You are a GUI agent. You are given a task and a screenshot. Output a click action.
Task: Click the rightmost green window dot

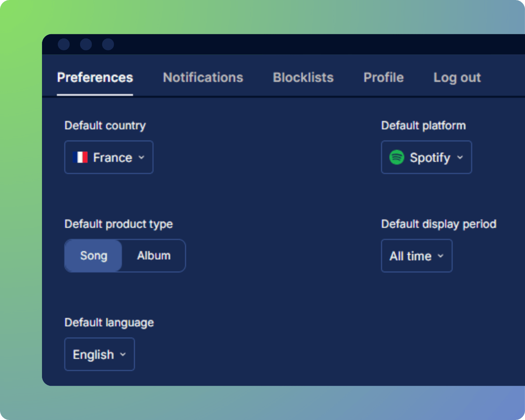tap(107, 44)
